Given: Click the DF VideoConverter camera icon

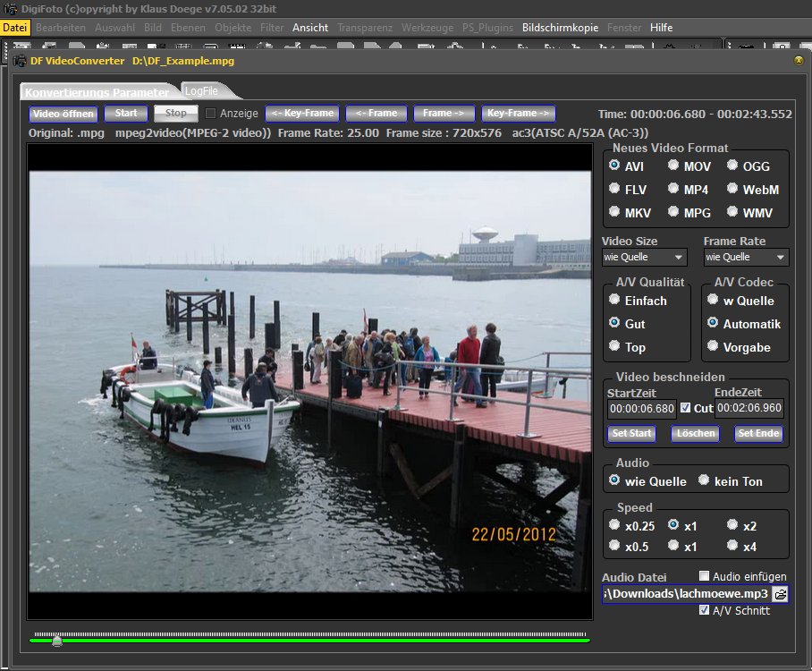Looking at the screenshot, I should [x=20, y=61].
